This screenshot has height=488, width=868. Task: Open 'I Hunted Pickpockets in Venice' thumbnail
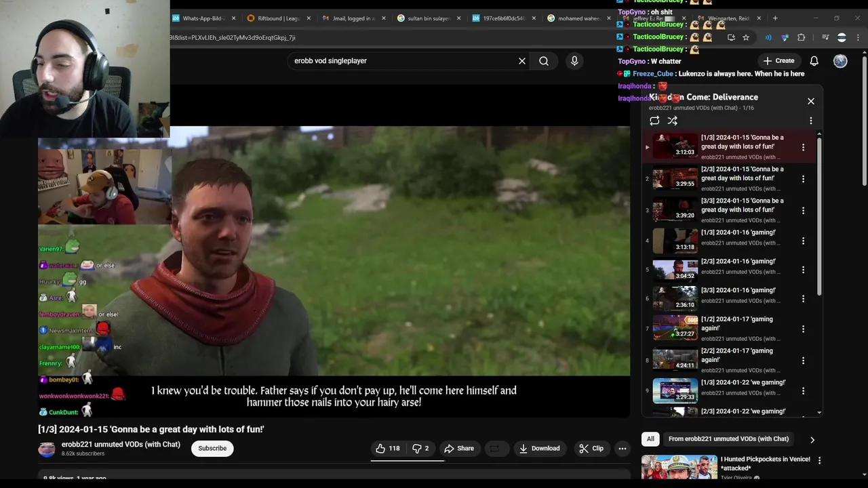click(679, 468)
